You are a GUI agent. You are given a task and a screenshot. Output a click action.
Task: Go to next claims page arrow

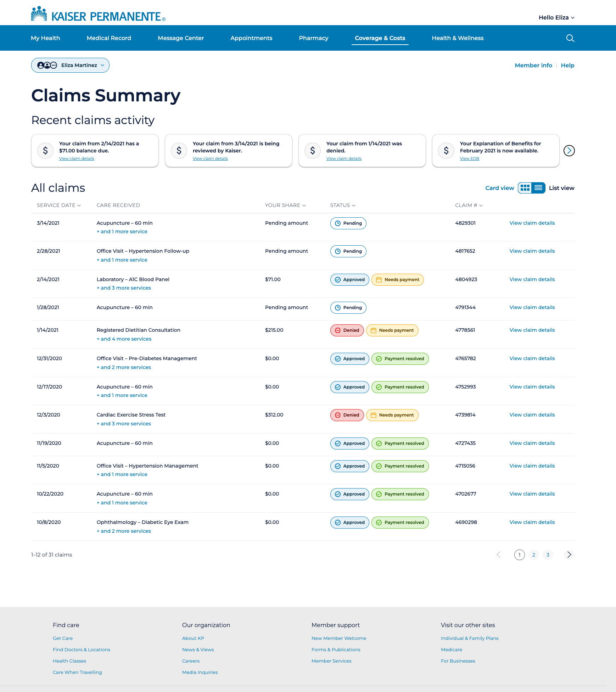569,555
